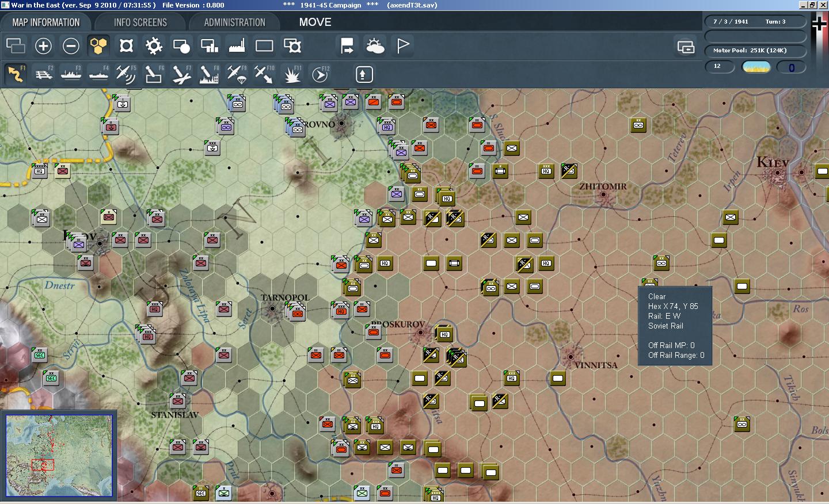This screenshot has height=504, width=829.
Task: Switch to the INFO SCREENS tab
Action: (x=140, y=22)
